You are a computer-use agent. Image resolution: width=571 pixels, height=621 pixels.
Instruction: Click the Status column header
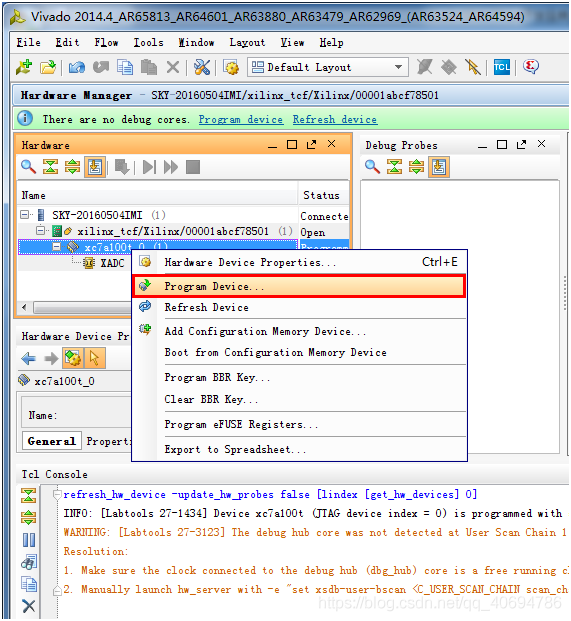(322, 195)
